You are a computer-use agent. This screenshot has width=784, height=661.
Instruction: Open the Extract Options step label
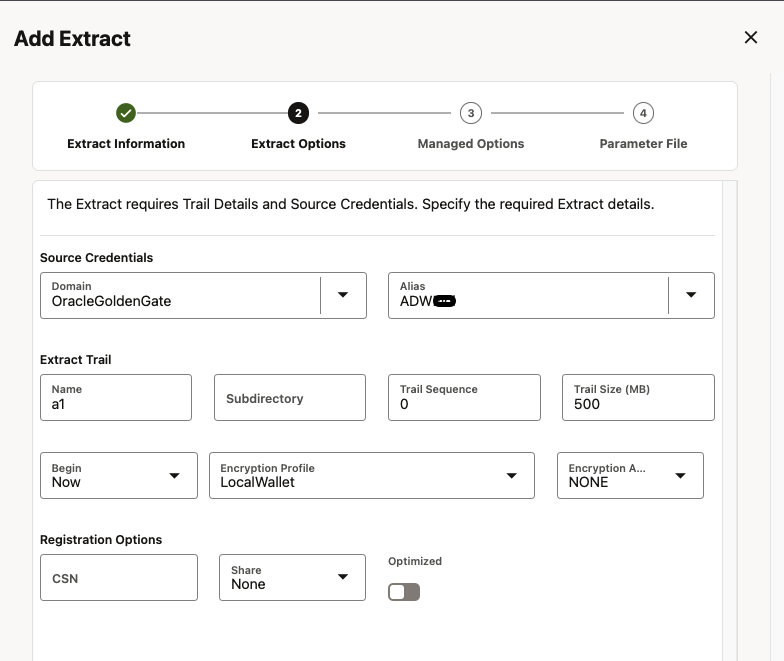coord(298,144)
